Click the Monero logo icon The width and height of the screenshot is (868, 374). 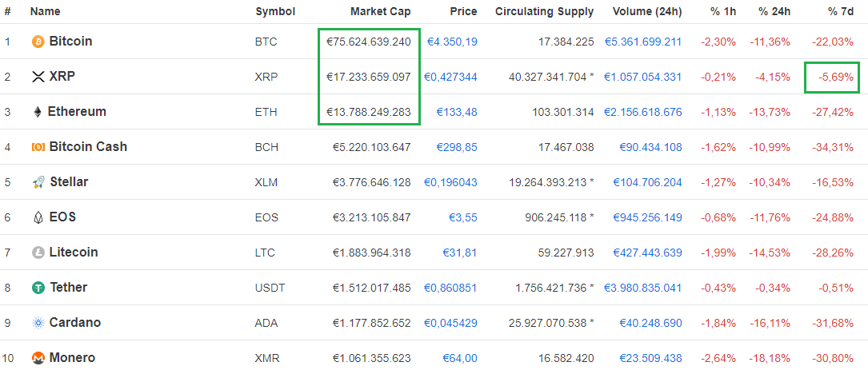coord(38,358)
